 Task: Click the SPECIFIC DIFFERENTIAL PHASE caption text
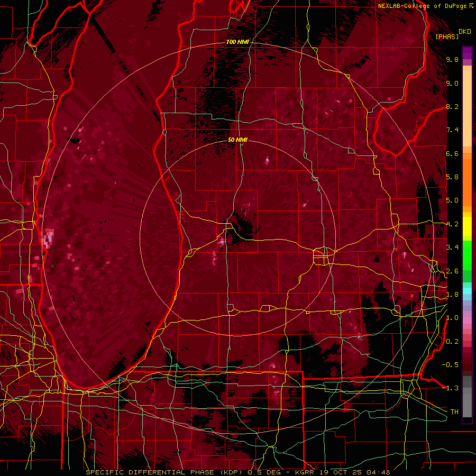(x=150, y=472)
